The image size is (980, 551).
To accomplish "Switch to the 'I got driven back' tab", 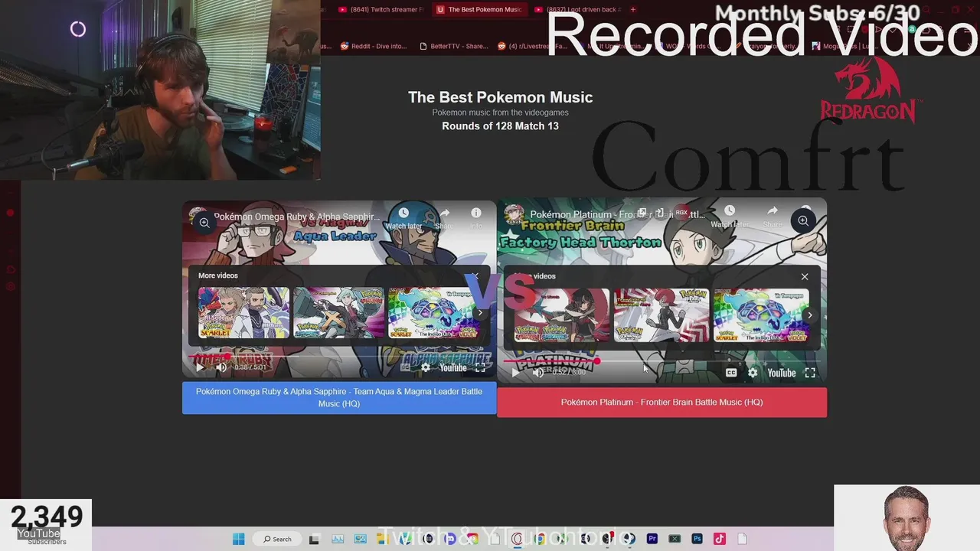I will pos(578,9).
